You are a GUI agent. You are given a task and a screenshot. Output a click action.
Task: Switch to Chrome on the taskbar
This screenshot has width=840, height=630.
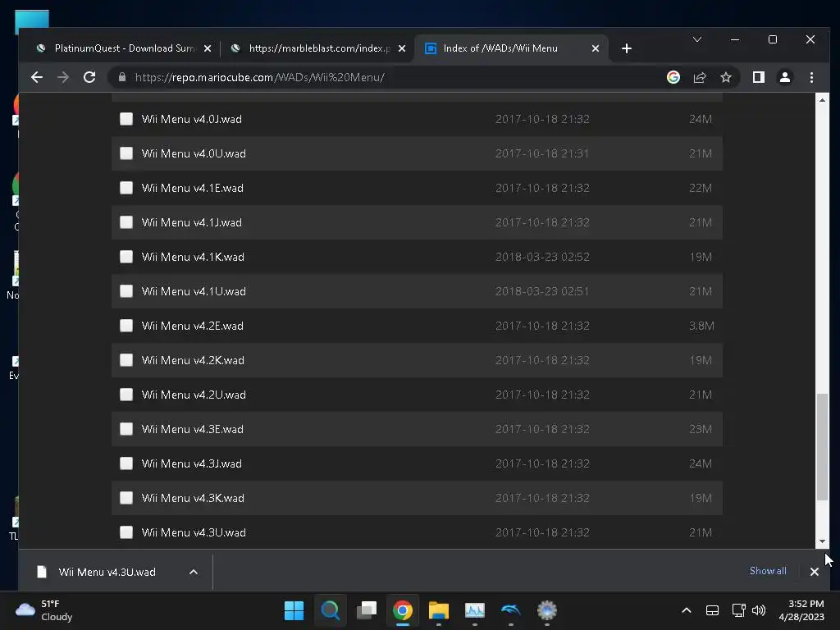point(402,610)
